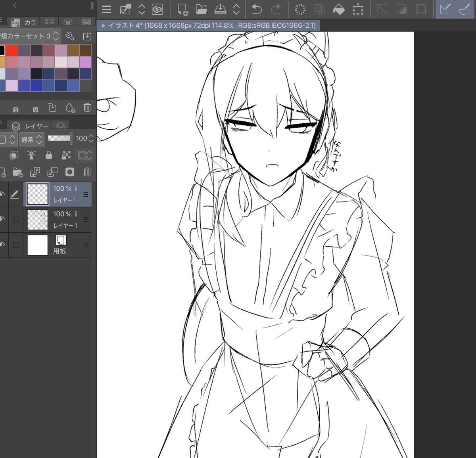Click the Clear icon in command bar

click(300, 9)
